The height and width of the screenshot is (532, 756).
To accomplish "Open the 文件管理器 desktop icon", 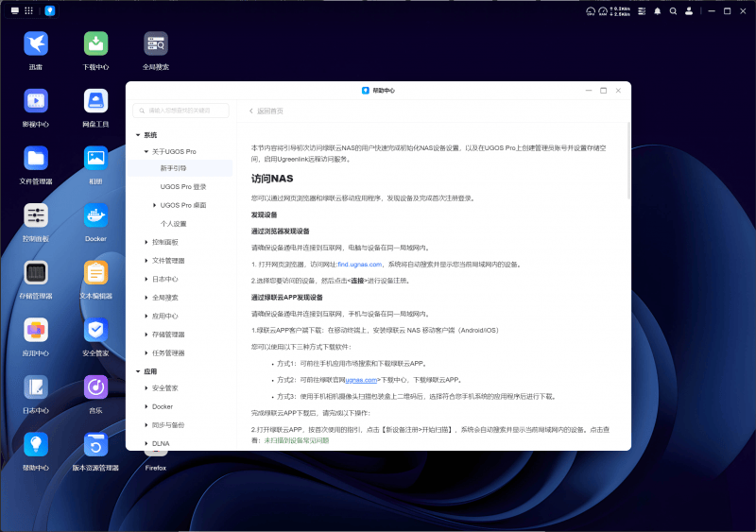I will tap(36, 158).
